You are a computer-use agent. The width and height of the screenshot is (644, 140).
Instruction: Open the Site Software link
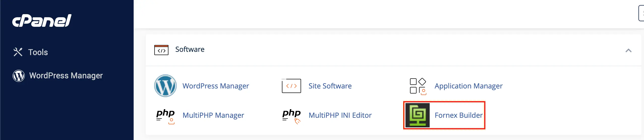click(x=330, y=86)
